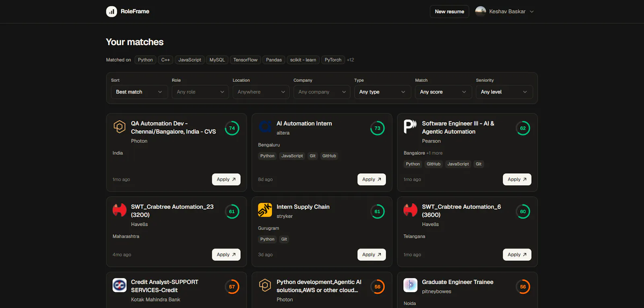
Task: Open the Type filter dropdown
Action: pos(382,92)
